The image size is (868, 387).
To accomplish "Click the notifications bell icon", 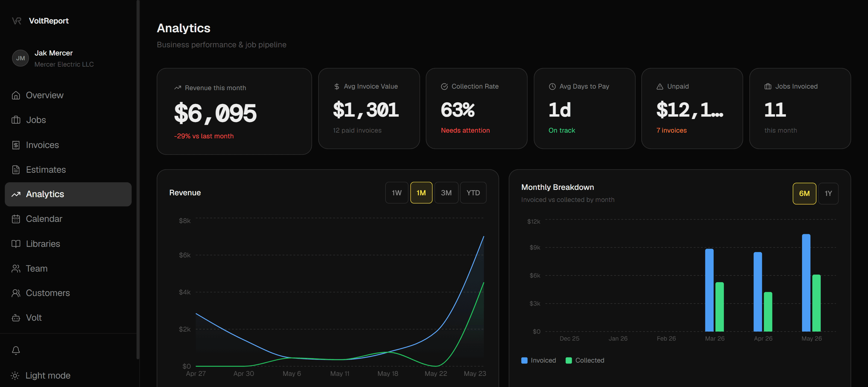I will coord(16,350).
